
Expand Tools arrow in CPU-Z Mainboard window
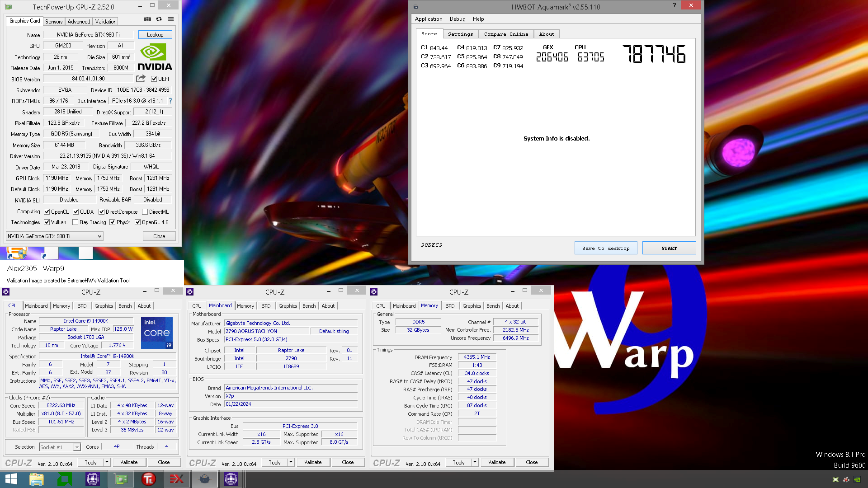tap(291, 462)
